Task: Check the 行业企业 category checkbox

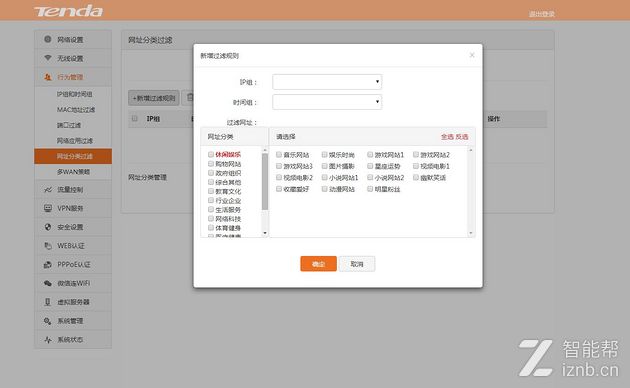Action: click(211, 200)
